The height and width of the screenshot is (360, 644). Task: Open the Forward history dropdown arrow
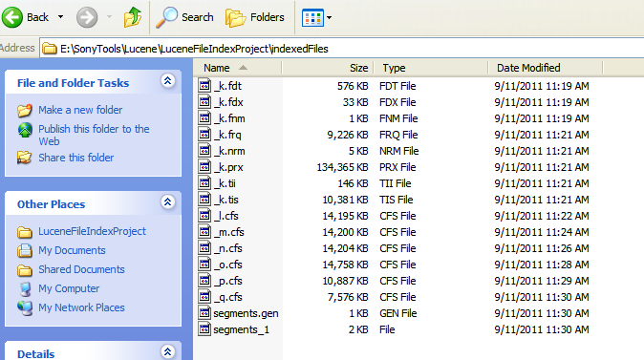[109, 17]
